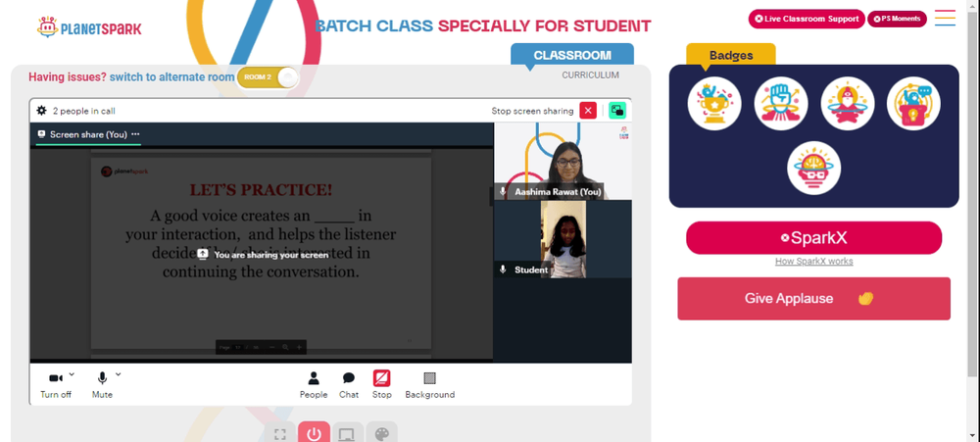Open the call settings gear icon
This screenshot has height=442, width=980.
(41, 111)
